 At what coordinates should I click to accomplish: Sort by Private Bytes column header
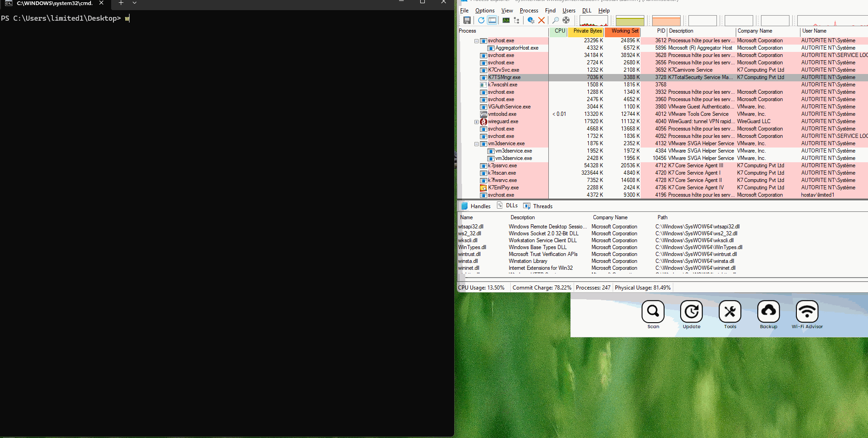point(587,31)
